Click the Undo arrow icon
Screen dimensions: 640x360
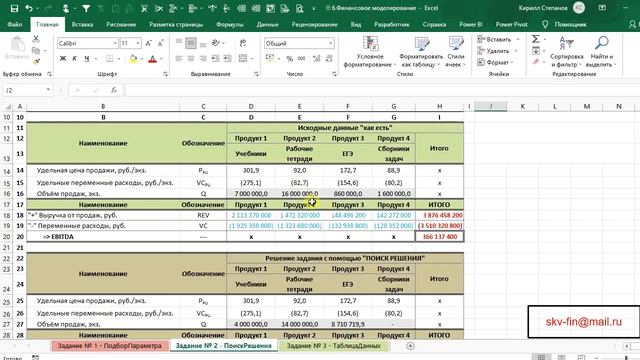(29, 8)
